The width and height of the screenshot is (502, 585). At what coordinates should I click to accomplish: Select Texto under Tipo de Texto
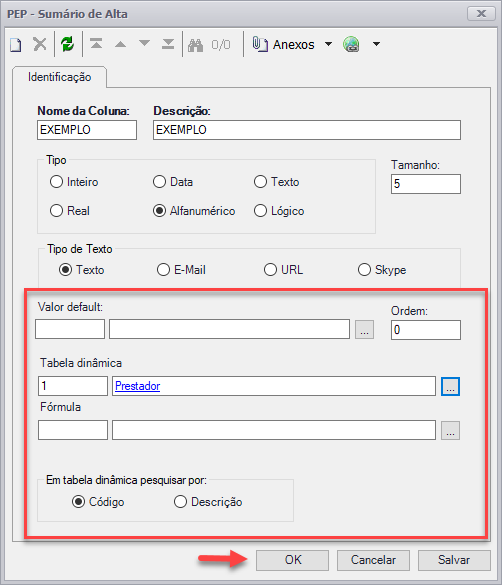tap(65, 270)
